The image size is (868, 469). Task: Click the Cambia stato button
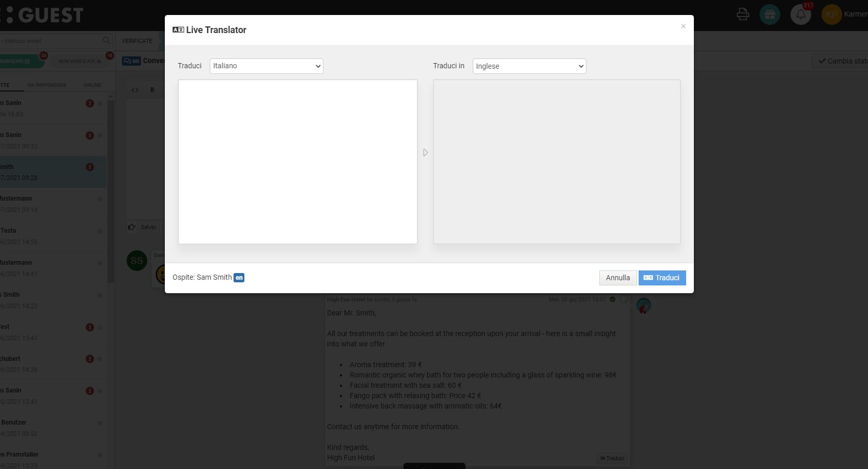click(x=840, y=61)
